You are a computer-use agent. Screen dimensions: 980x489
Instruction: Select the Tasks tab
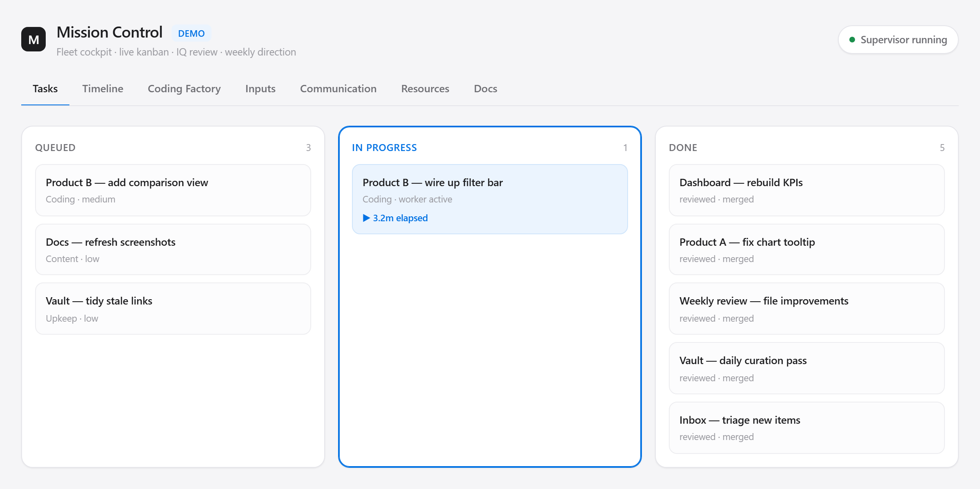pyautogui.click(x=45, y=89)
